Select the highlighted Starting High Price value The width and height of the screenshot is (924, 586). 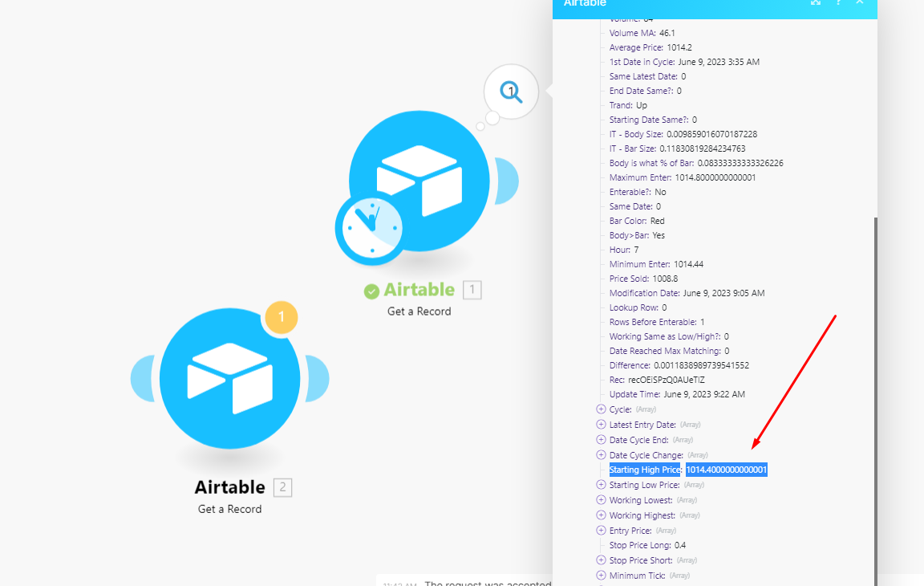point(726,470)
